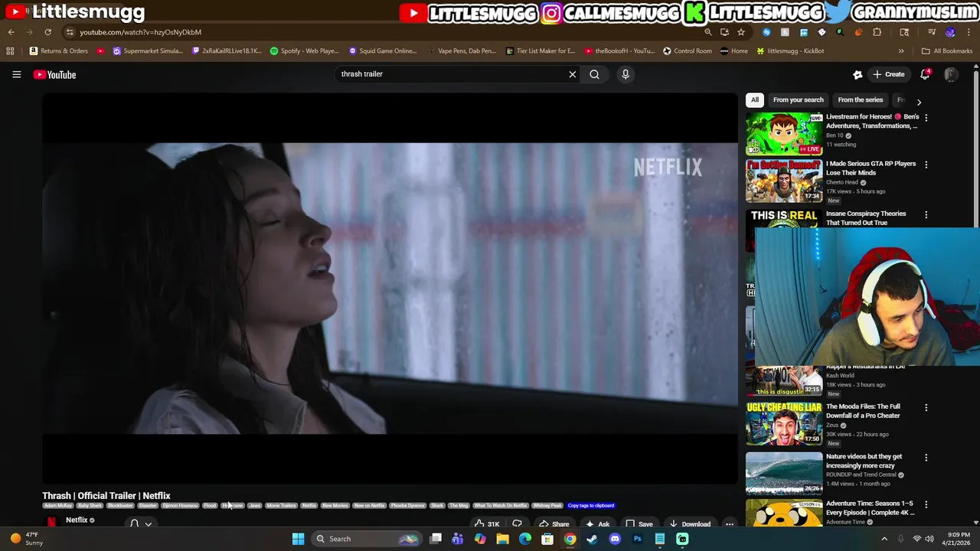980x551 pixels.
Task: Click the 'Movie Trailers' tag
Action: (x=281, y=506)
